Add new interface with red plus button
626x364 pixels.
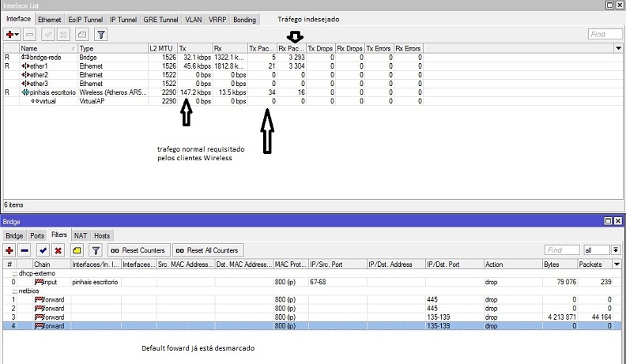click(10, 35)
